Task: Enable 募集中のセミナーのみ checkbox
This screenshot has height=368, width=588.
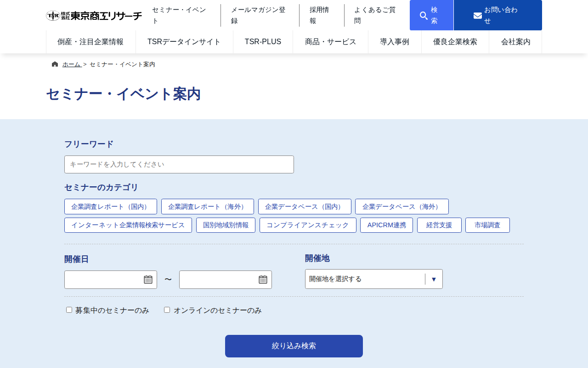Action: click(68, 309)
